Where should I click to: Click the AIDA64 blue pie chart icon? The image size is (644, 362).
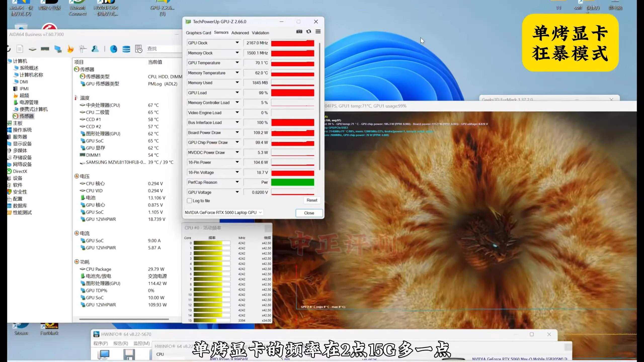(114, 49)
